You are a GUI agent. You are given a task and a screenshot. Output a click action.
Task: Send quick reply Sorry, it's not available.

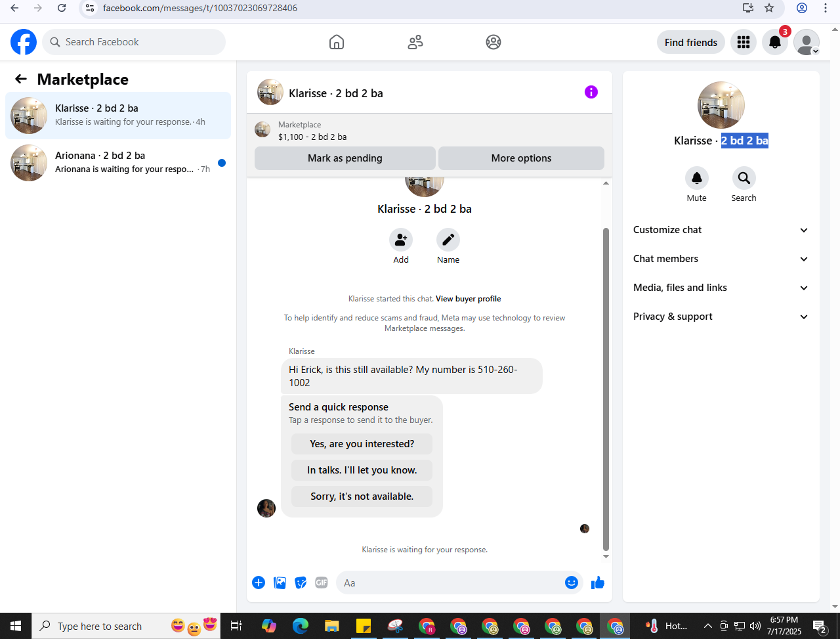pos(362,496)
